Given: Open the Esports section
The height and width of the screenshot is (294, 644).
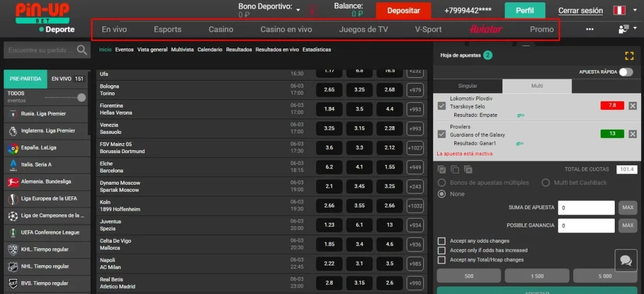Looking at the screenshot, I should point(167,30).
